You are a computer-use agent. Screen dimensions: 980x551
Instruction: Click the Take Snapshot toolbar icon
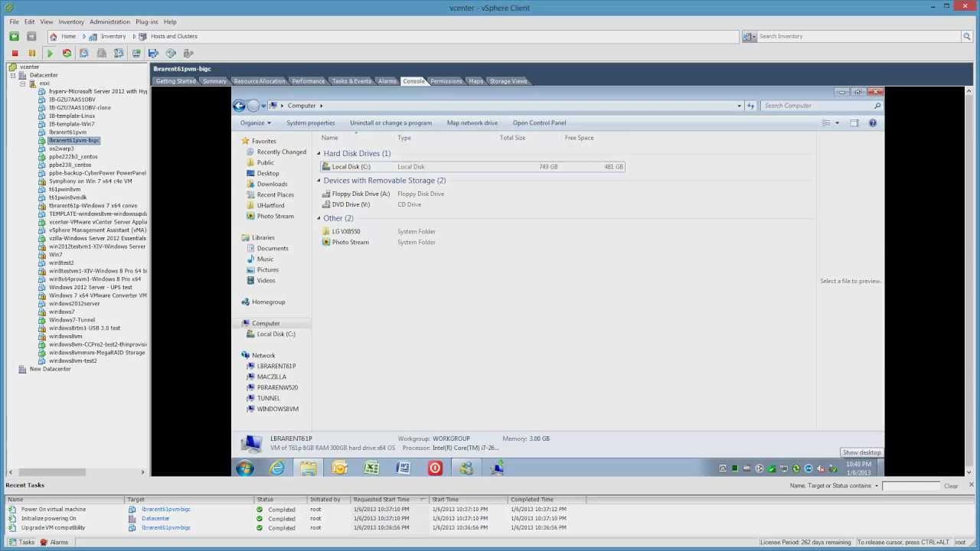pyautogui.click(x=84, y=54)
